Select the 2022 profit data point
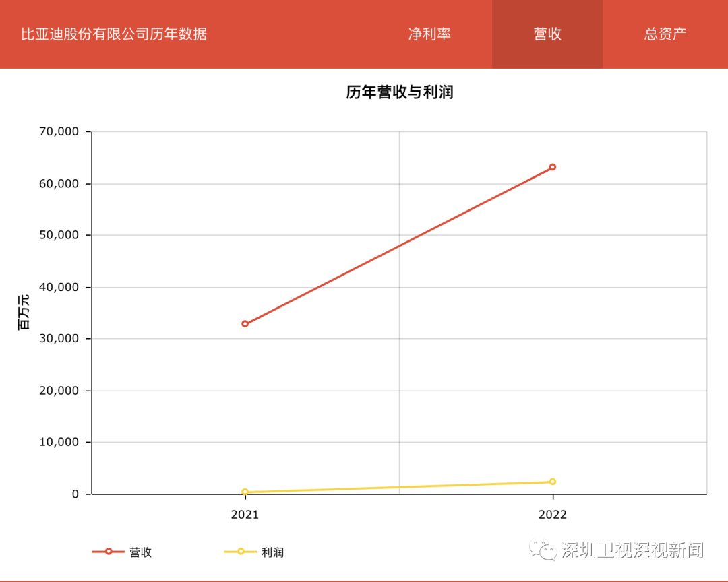This screenshot has height=582, width=728. coord(553,482)
